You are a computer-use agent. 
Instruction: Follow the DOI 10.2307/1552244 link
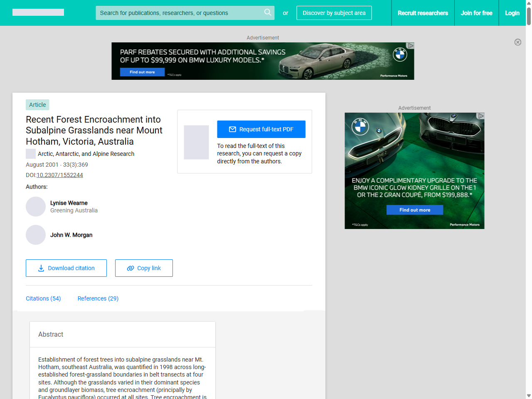point(59,175)
